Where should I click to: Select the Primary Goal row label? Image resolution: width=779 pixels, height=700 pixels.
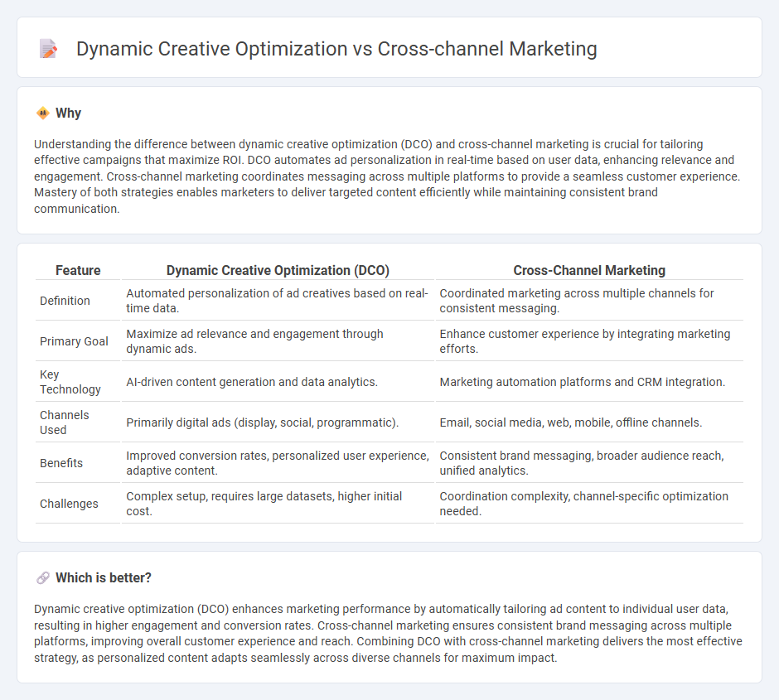[74, 341]
